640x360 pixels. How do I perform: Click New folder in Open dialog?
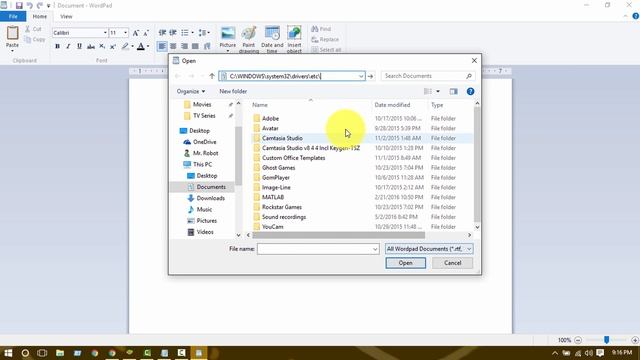(x=233, y=91)
